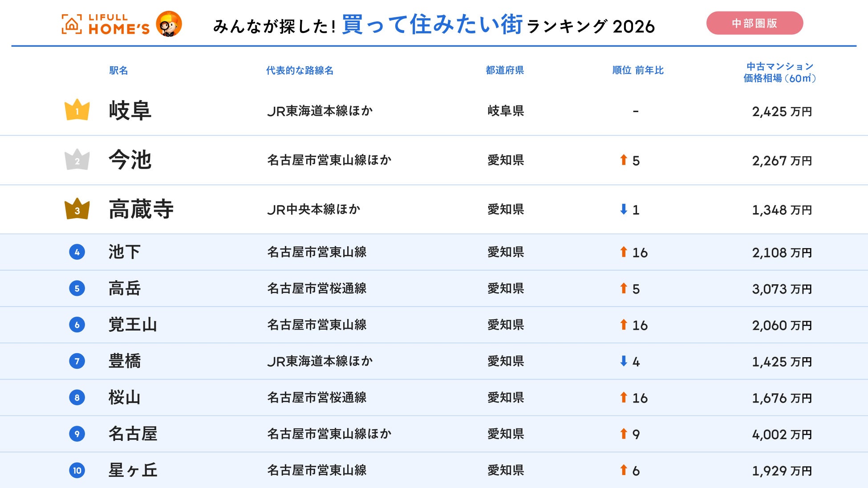The height and width of the screenshot is (488, 868).
Task: Click the orange mascot character icon
Action: 169,24
